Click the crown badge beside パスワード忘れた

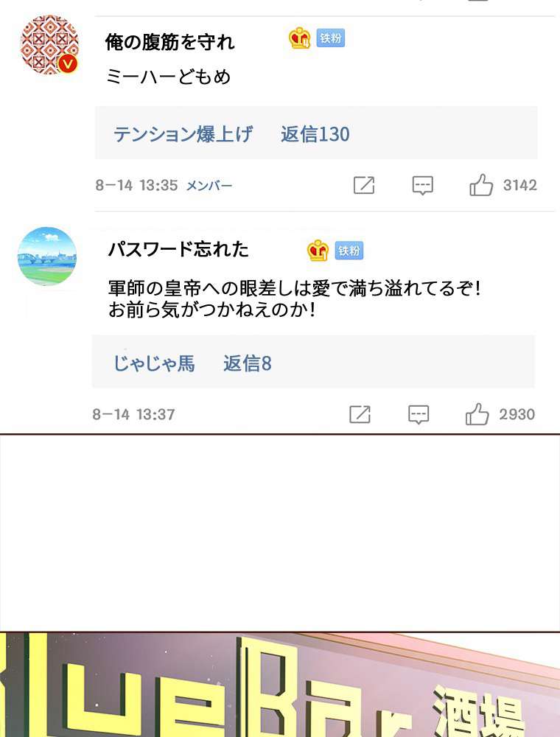(x=318, y=251)
